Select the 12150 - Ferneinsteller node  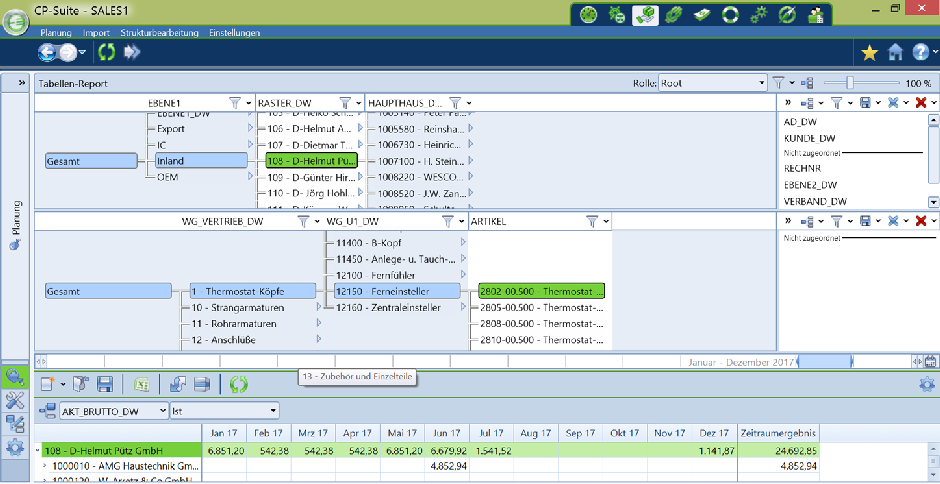coord(397,291)
